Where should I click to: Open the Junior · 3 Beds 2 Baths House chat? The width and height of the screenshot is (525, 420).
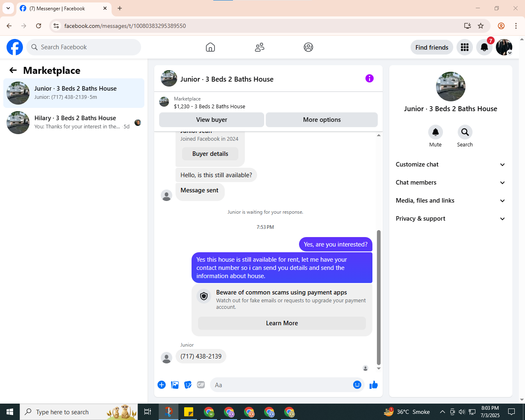(x=74, y=93)
